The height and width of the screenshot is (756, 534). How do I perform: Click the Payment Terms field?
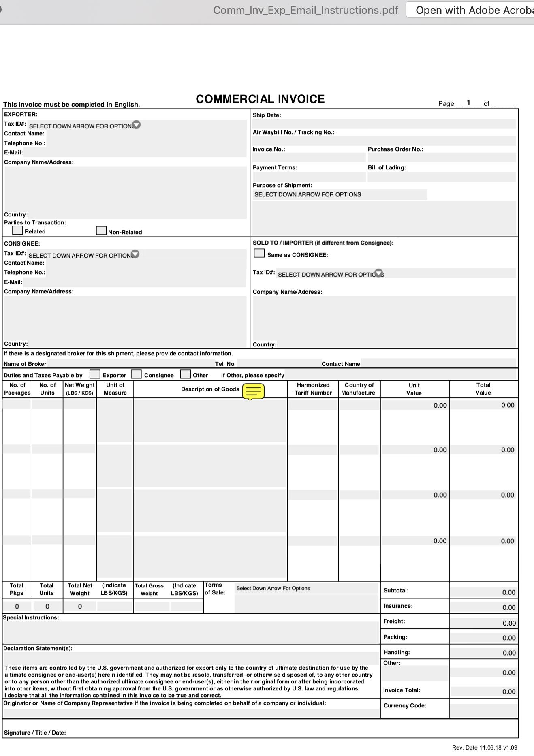(x=309, y=176)
